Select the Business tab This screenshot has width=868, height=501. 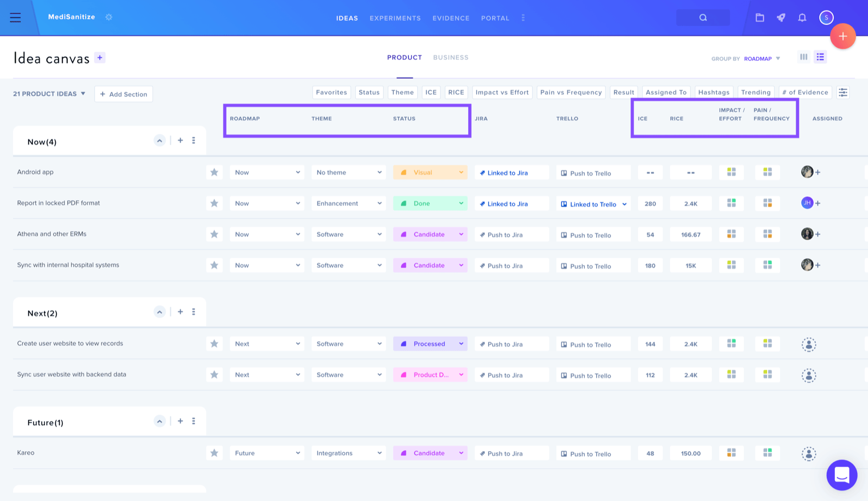[451, 57]
